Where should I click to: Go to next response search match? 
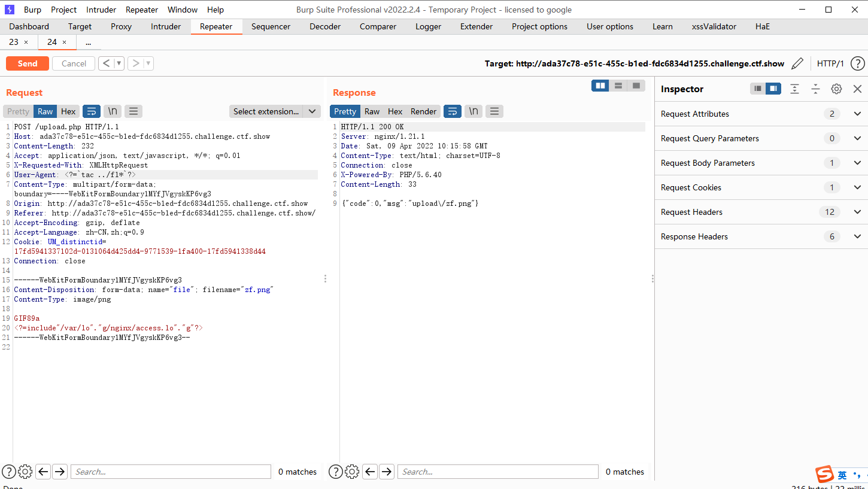(x=387, y=472)
